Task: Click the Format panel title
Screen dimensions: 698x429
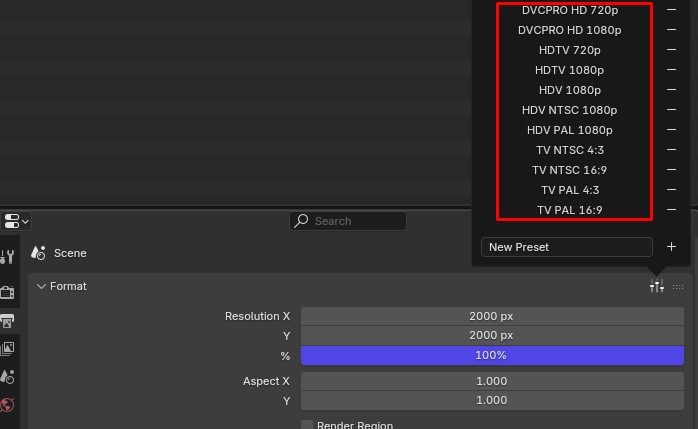Action: [x=68, y=286]
